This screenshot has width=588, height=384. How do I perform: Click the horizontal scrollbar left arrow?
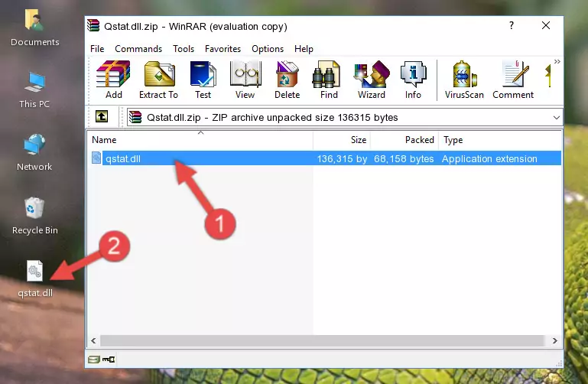click(94, 340)
